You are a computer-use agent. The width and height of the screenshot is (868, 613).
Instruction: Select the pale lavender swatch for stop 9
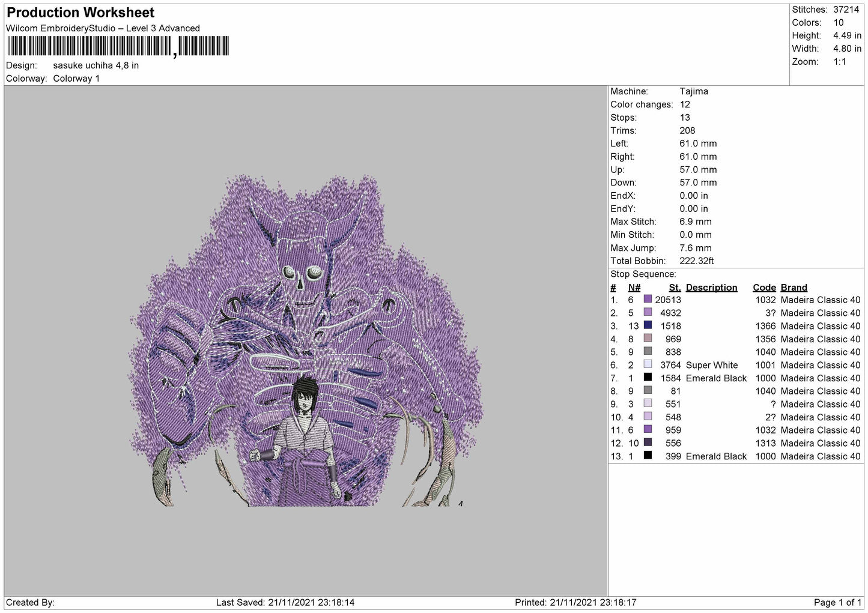point(648,403)
